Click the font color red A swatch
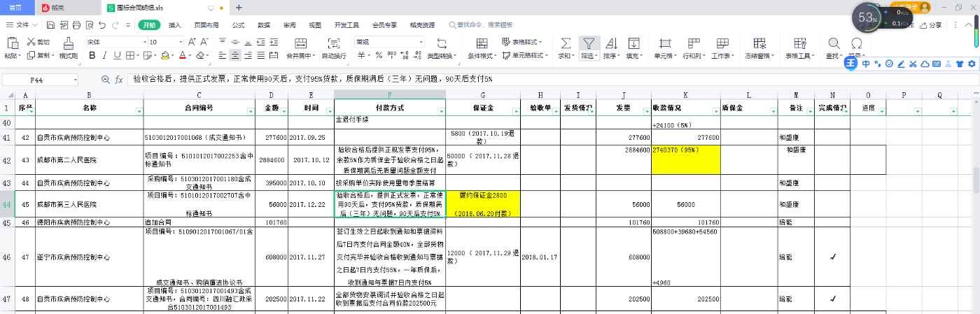This screenshot has height=314, width=980. pos(182,55)
